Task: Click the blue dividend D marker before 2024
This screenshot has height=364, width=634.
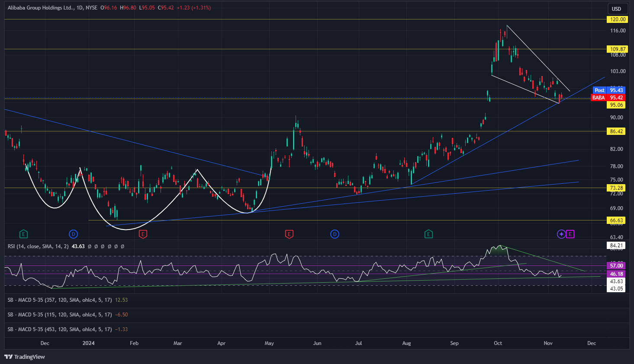Action: pyautogui.click(x=73, y=234)
